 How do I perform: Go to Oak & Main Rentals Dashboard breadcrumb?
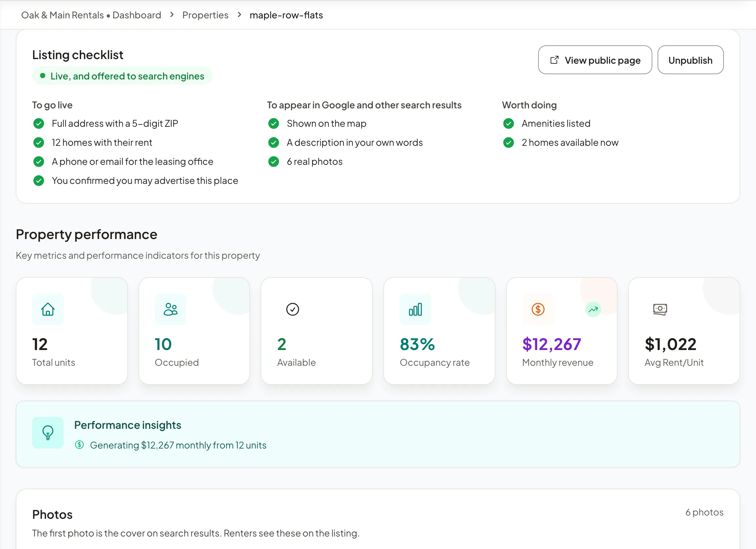[91, 15]
